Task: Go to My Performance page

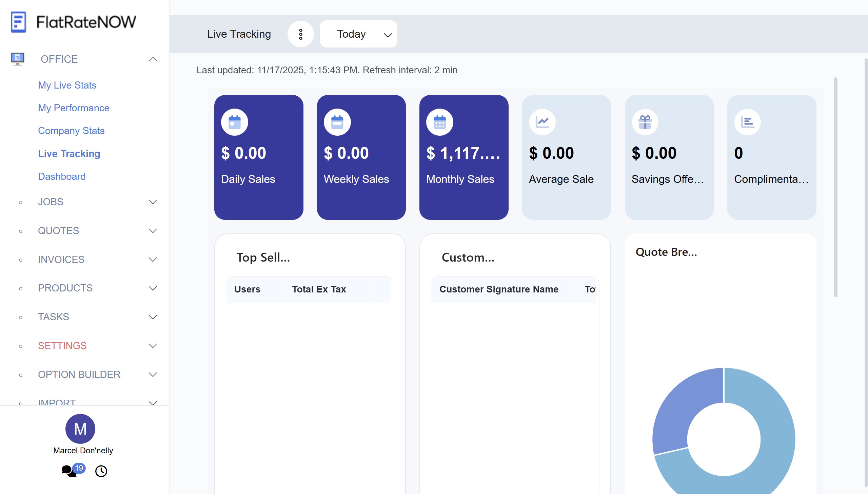Action: [x=74, y=108]
